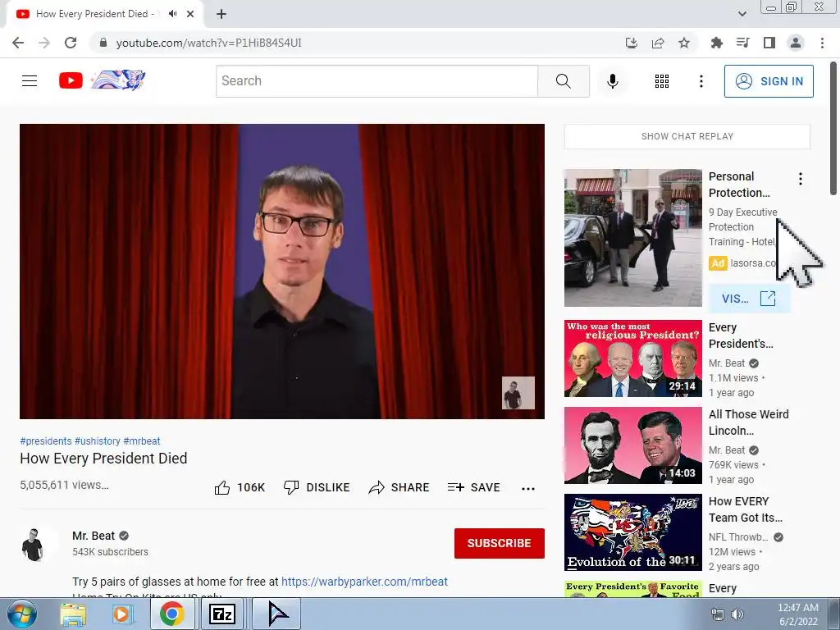Image resolution: width=840 pixels, height=630 pixels.
Task: Open the warbyparker.com/mrbeat link
Action: (364, 582)
